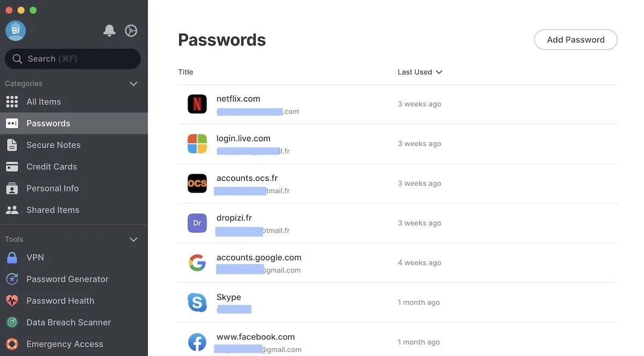The image size is (644, 356).
Task: Select All Items category
Action: [43, 102]
